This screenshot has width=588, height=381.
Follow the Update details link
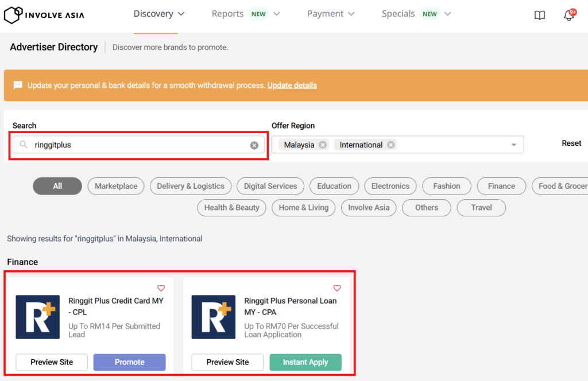click(292, 85)
